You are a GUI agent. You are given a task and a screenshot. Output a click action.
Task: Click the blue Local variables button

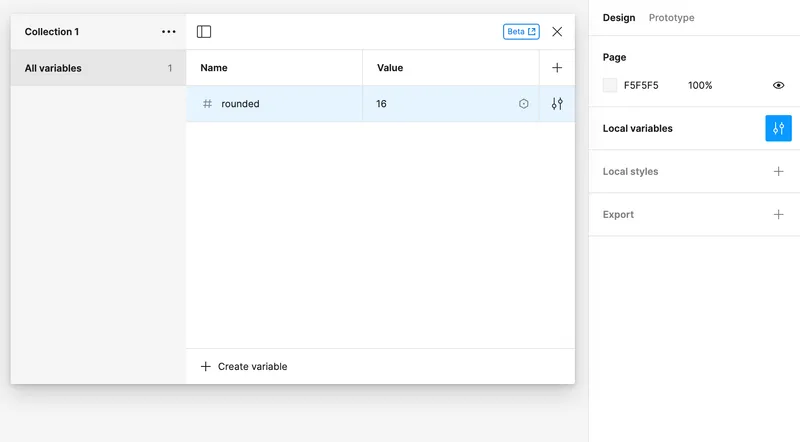point(778,128)
